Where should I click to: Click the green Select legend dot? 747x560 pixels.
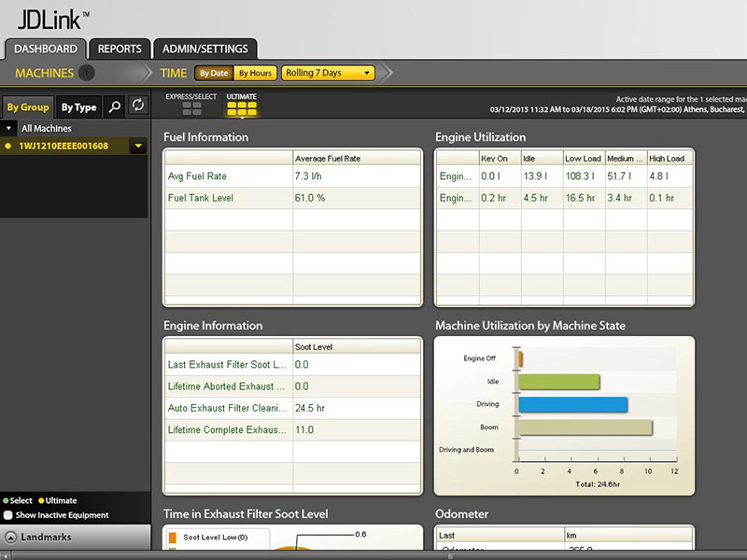coord(6,500)
